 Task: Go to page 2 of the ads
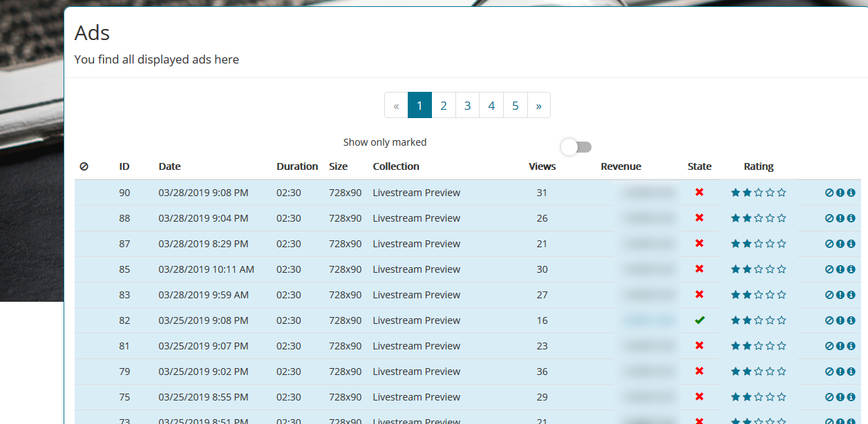(444, 106)
